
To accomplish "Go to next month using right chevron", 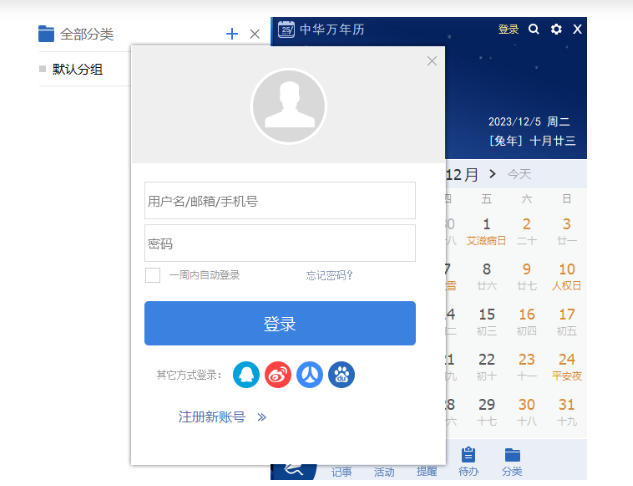I will [492, 174].
